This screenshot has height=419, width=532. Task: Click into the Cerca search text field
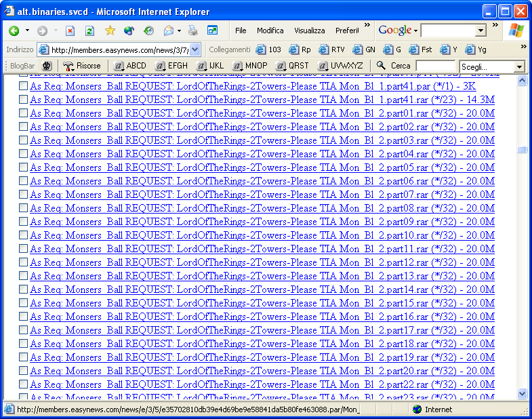[435, 66]
